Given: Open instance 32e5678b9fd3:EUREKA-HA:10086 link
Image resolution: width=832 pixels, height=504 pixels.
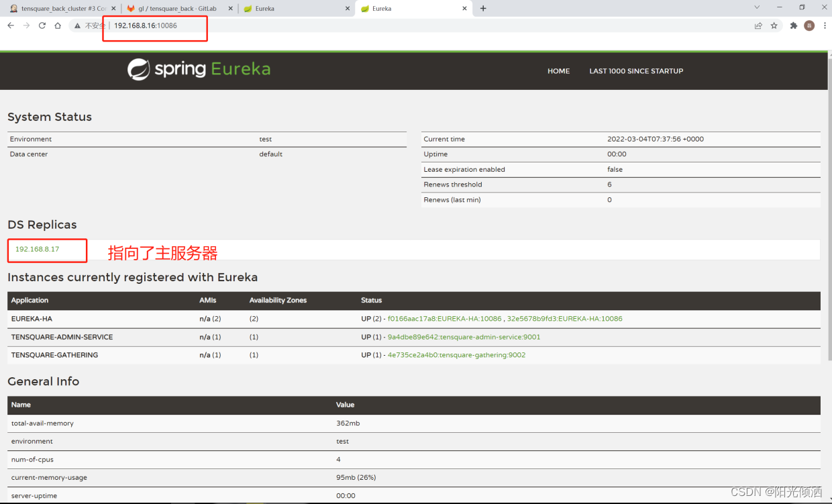Looking at the screenshot, I should tap(565, 319).
